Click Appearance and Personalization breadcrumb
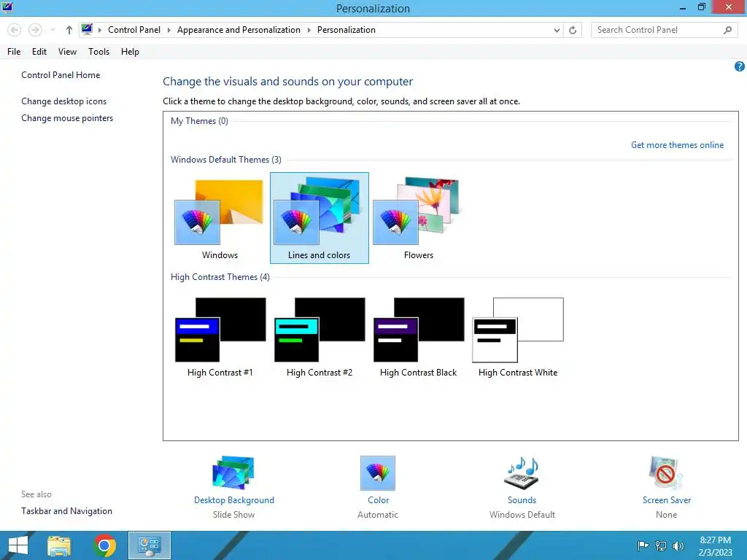Image resolution: width=747 pixels, height=560 pixels. point(239,30)
